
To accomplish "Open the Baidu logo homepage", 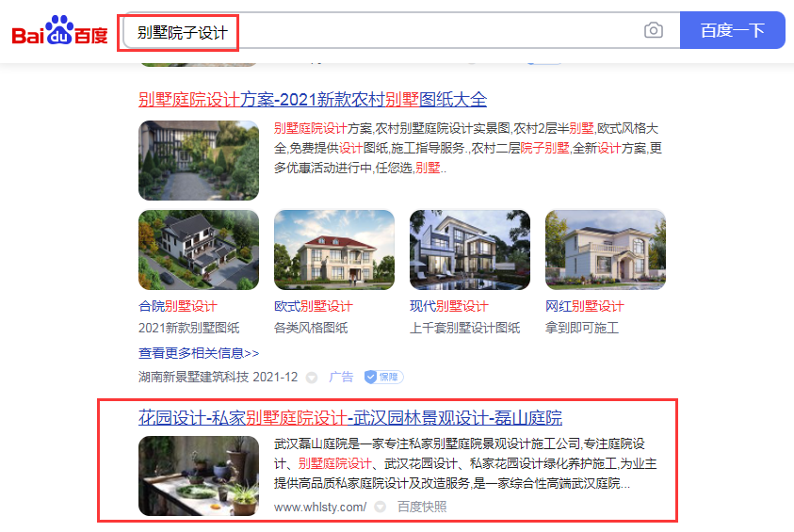I will point(59,30).
